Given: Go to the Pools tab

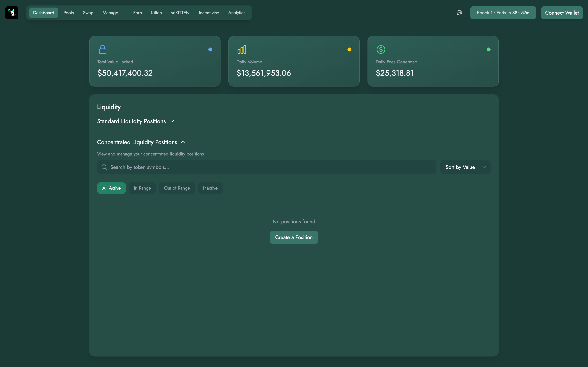Looking at the screenshot, I should [69, 13].
